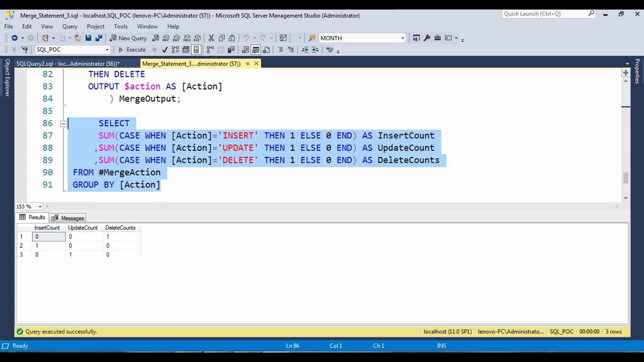Click the New Query button
This screenshot has height=362, width=644.
click(128, 38)
